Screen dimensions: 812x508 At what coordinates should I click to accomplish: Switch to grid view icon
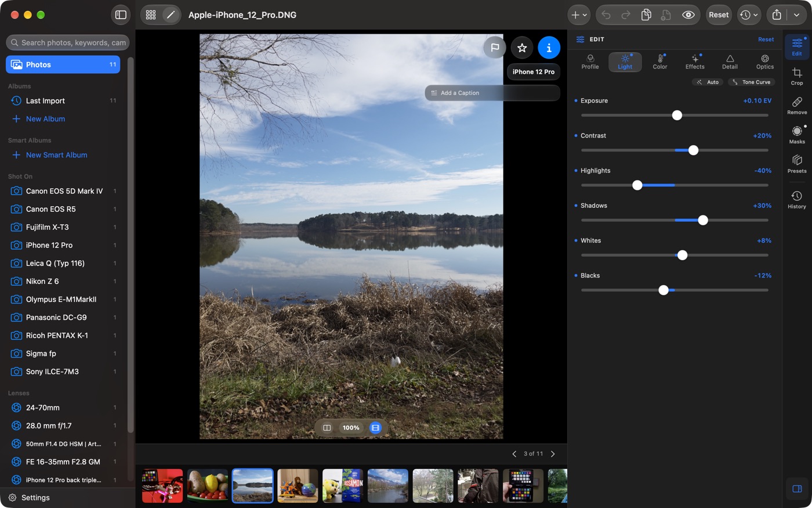[x=151, y=15]
